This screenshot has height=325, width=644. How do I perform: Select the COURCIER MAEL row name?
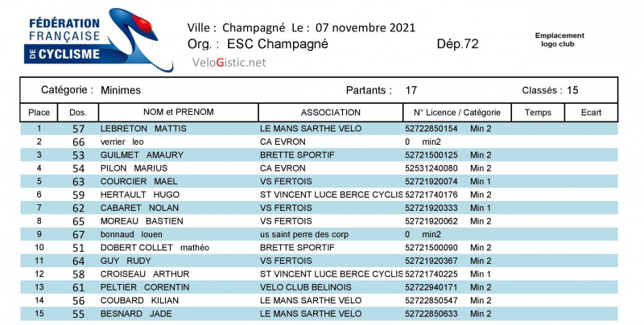click(138, 182)
